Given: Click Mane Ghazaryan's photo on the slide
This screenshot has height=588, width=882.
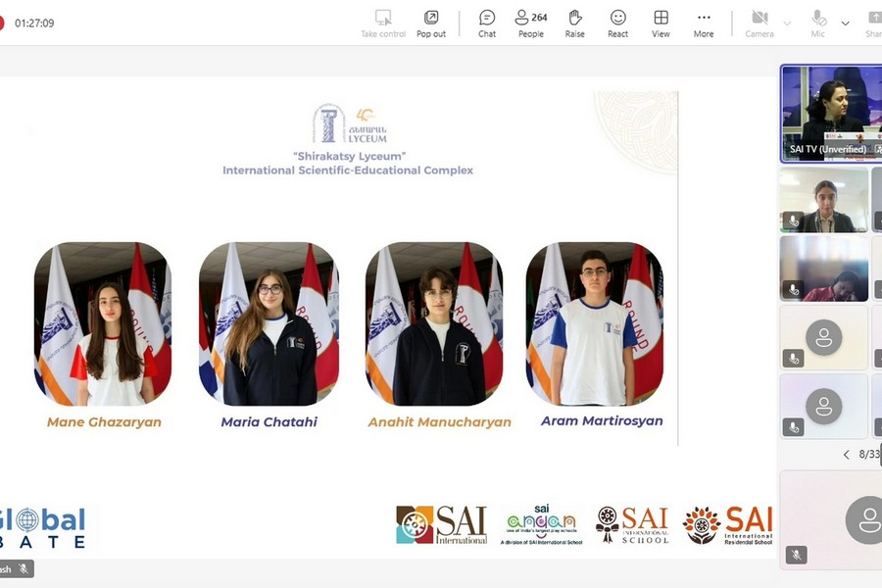Looking at the screenshot, I should click(x=103, y=323).
